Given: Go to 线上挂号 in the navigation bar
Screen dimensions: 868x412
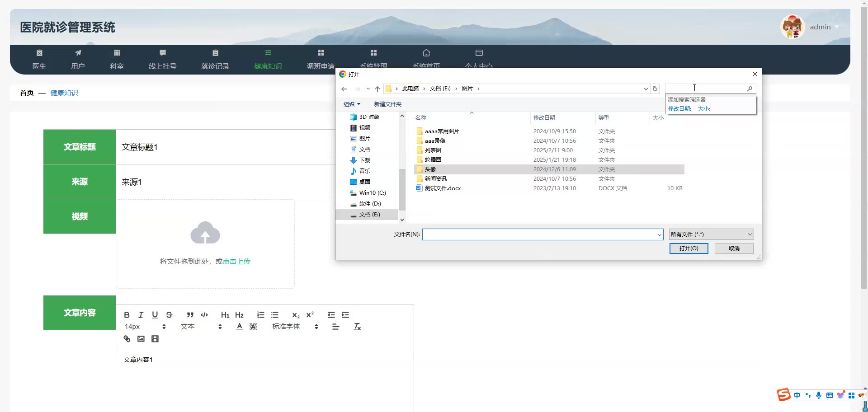Looking at the screenshot, I should click(162, 60).
